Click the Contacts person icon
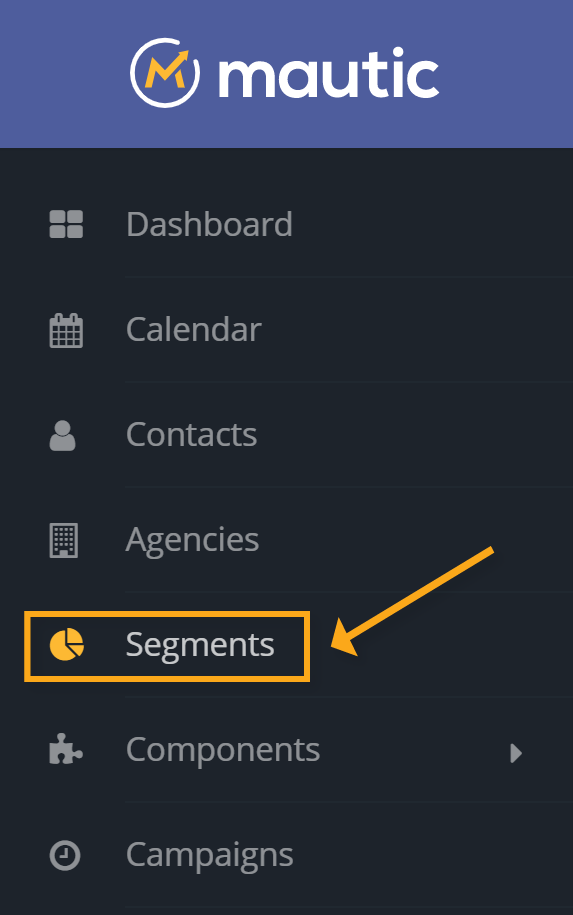This screenshot has width=573, height=915. [x=62, y=435]
